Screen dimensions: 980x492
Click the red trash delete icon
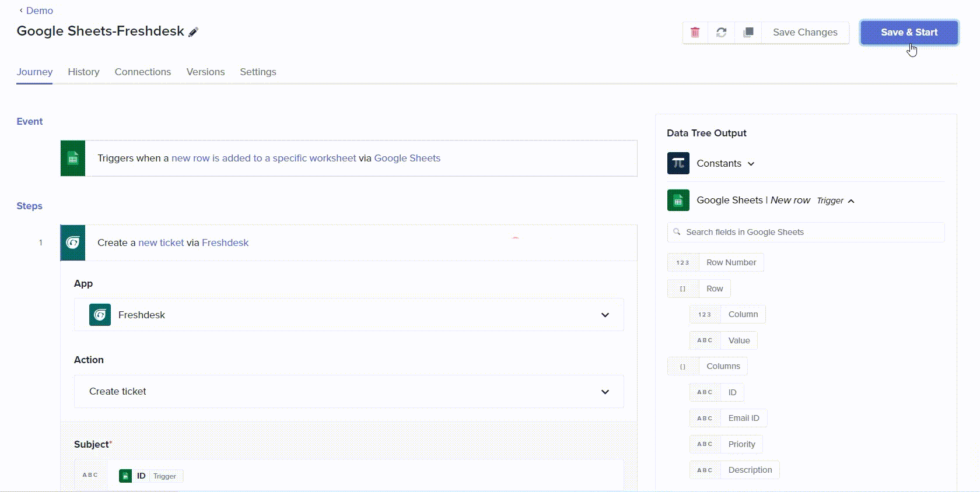click(x=695, y=33)
